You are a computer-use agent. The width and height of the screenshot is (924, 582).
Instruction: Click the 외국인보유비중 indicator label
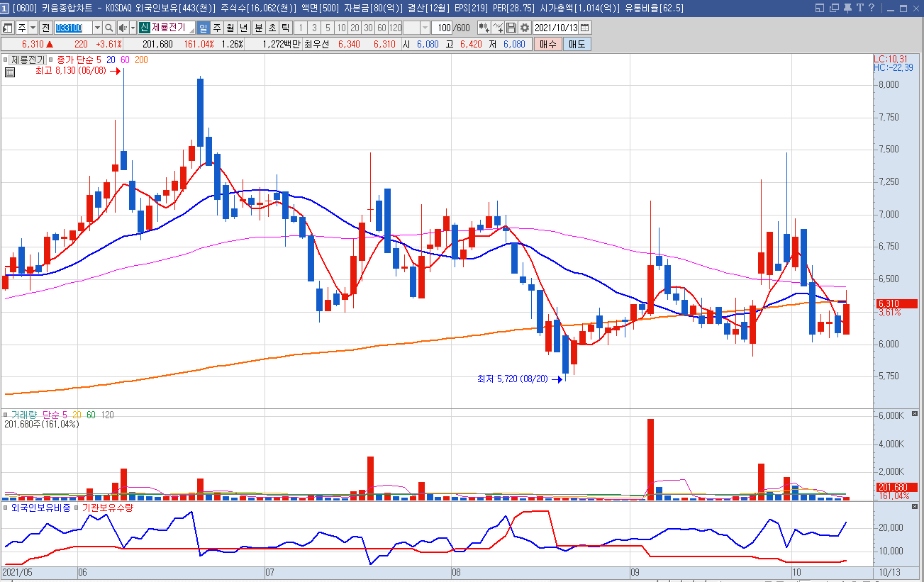click(x=40, y=508)
